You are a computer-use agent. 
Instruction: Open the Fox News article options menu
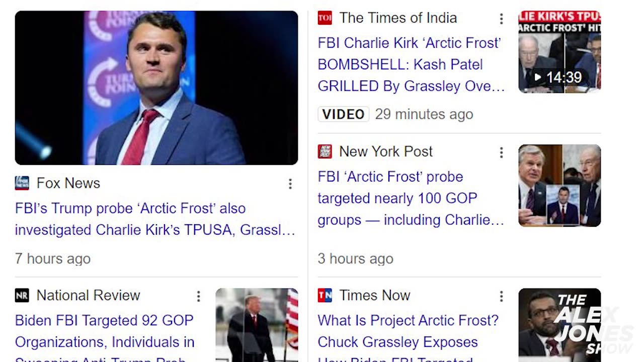tap(290, 184)
